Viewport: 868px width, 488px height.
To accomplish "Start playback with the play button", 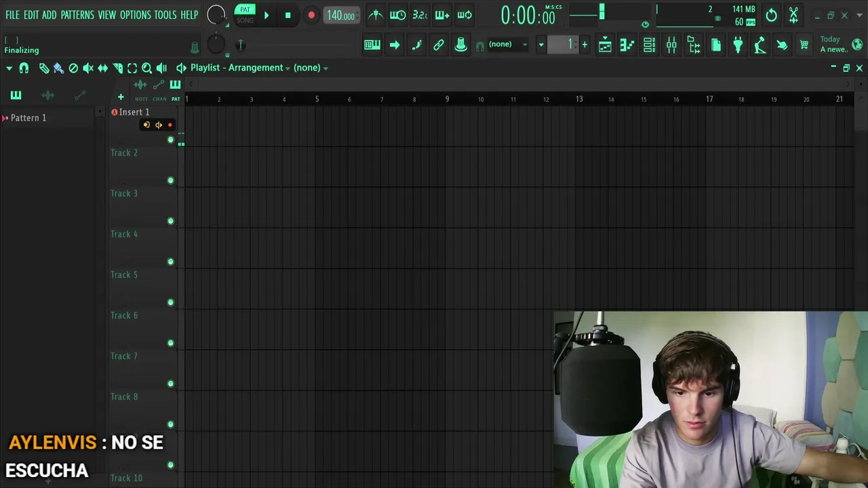I will (x=266, y=15).
